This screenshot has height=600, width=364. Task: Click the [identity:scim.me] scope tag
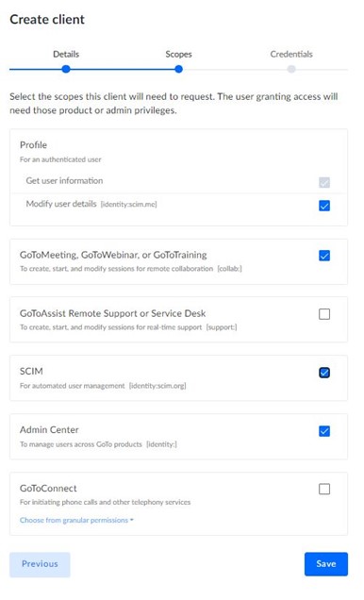[x=128, y=205]
